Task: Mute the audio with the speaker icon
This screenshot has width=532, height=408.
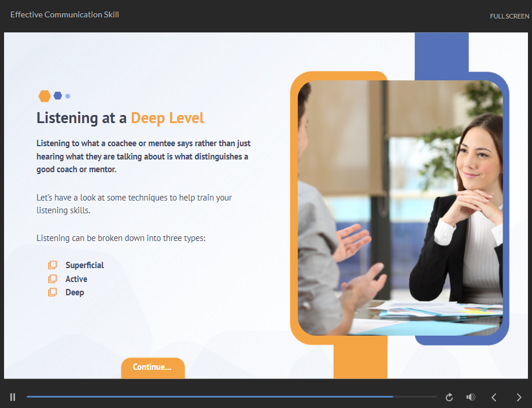Action: pos(471,397)
